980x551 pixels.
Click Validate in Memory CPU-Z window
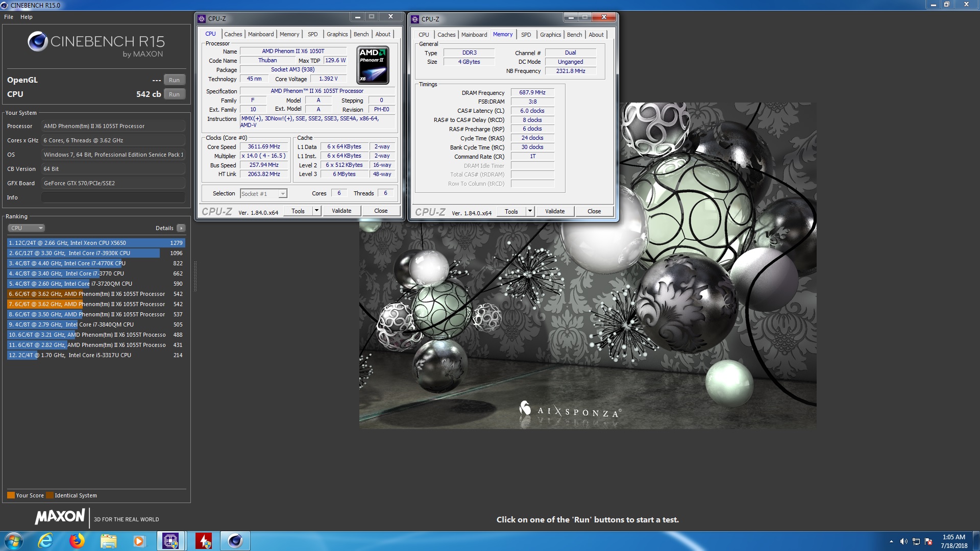pos(555,211)
